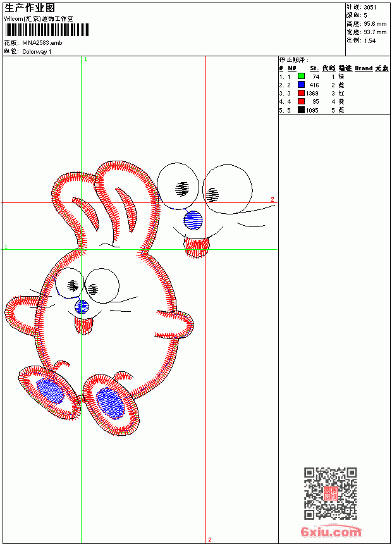Click the St. column header

(314, 68)
